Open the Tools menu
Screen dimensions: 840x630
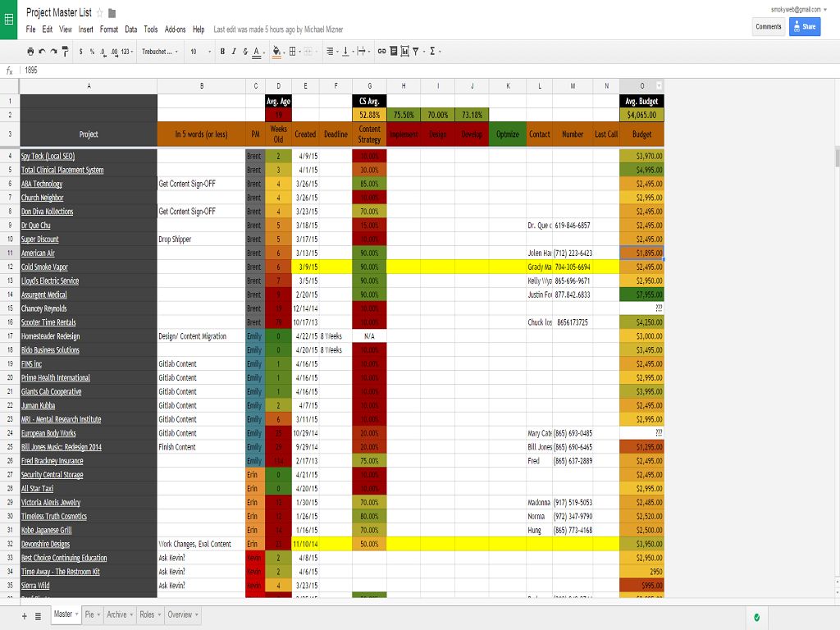click(151, 30)
